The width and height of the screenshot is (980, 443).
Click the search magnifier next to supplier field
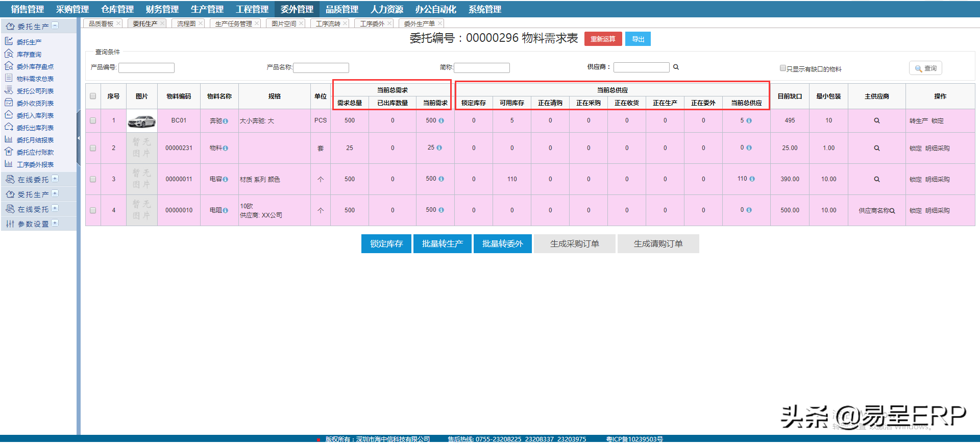click(x=676, y=67)
